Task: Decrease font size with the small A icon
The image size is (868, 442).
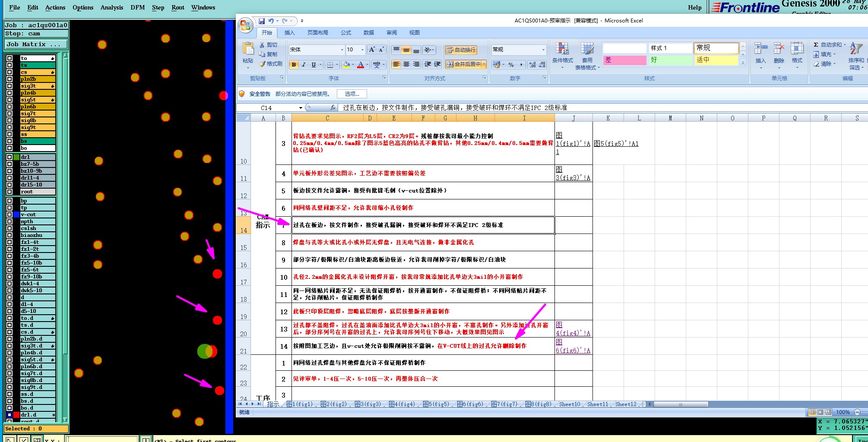Action: point(382,50)
